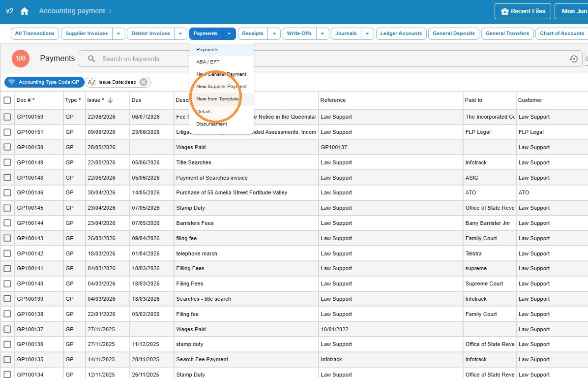The height and width of the screenshot is (378, 588).
Task: Sort by Customer column header
Action: 530,100
